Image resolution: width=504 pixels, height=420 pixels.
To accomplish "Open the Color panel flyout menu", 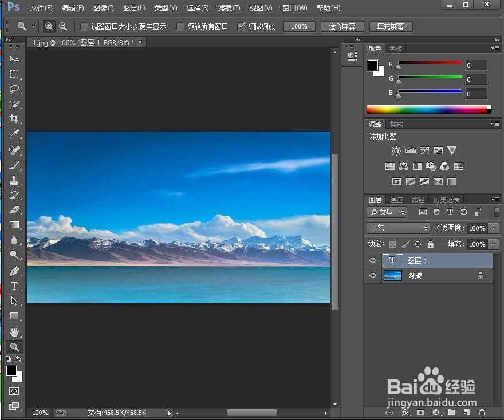I will (495, 49).
